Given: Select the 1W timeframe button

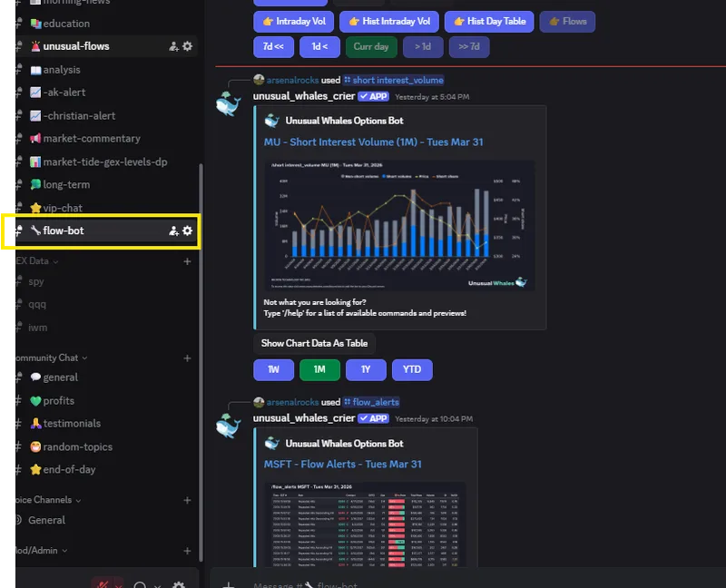Looking at the screenshot, I should point(274,369).
